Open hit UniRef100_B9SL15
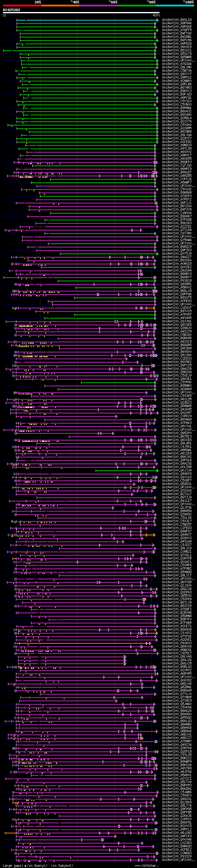This screenshot has width=197, height=868. click(x=177, y=20)
